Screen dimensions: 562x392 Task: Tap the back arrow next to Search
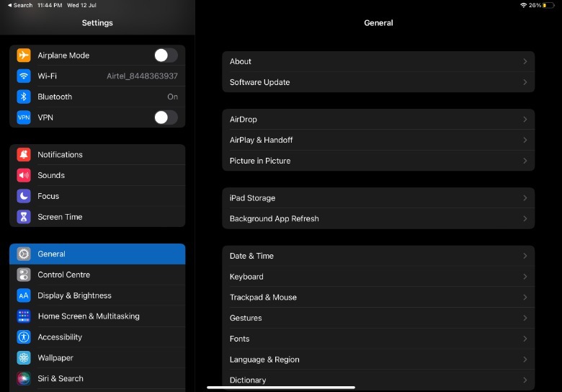[x=9, y=5]
